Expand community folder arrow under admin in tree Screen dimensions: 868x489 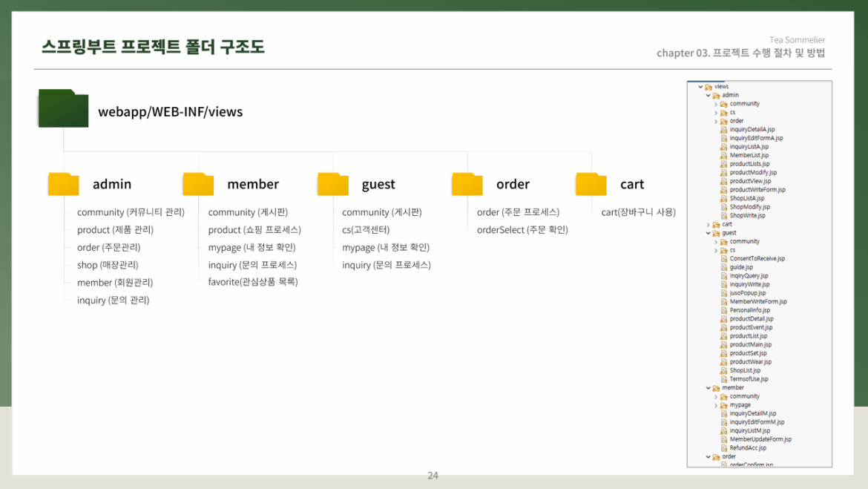pos(716,104)
